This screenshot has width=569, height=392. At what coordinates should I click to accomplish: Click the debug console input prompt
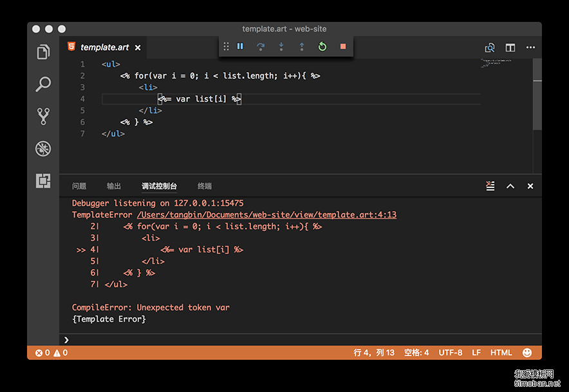point(193,339)
